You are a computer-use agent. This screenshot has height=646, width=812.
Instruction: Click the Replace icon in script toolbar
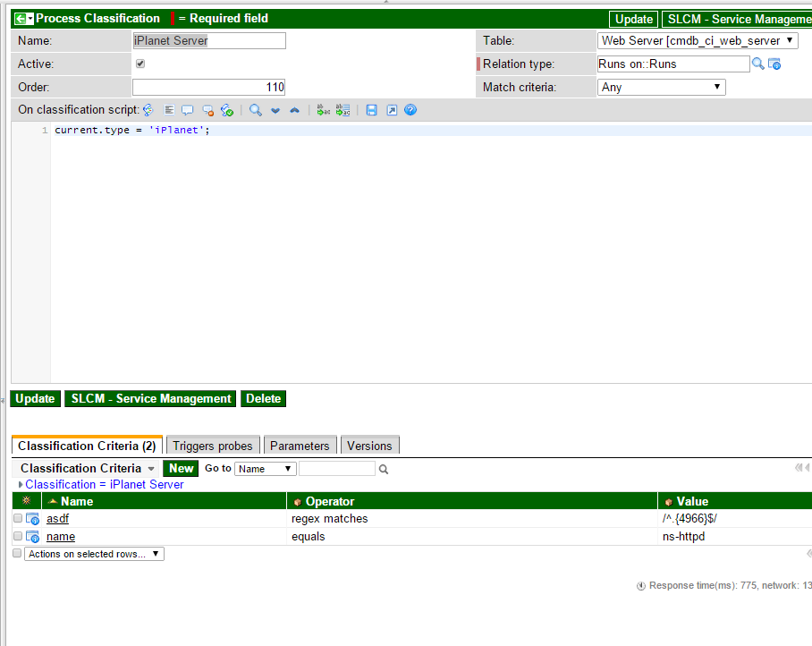(x=323, y=110)
